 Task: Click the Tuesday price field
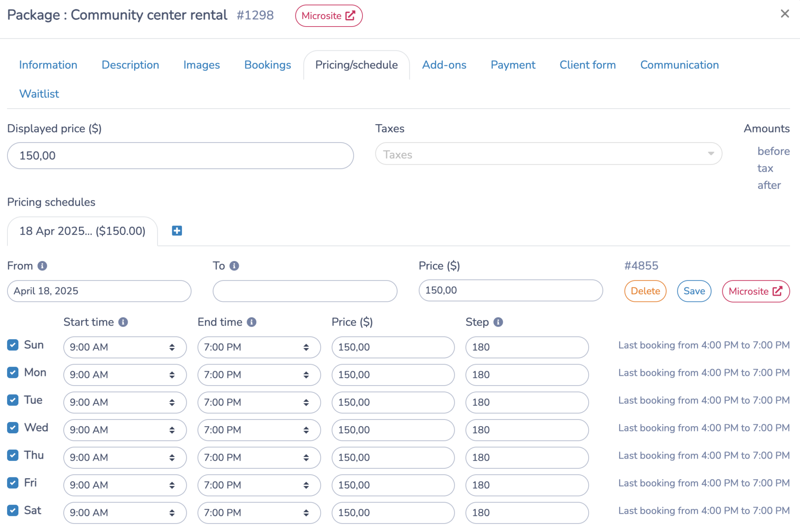[393, 402]
